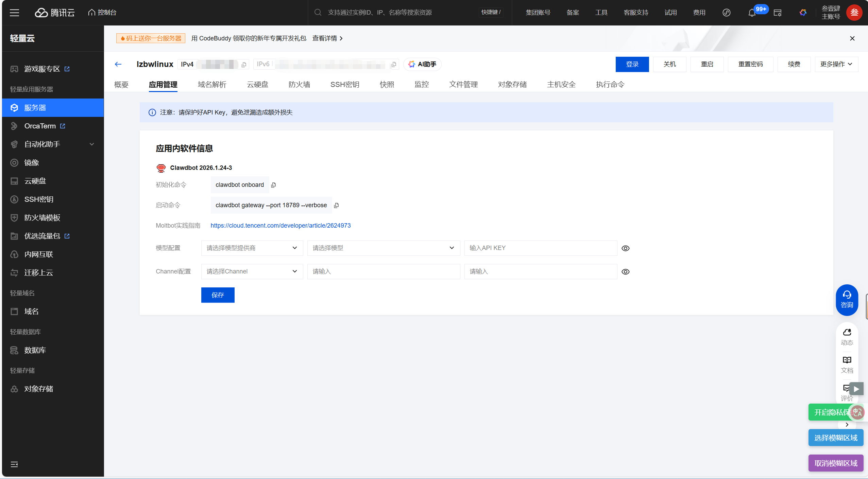Viewport: 868px width, 479px height.
Task: Copy the IPv4 address
Action: [244, 65]
